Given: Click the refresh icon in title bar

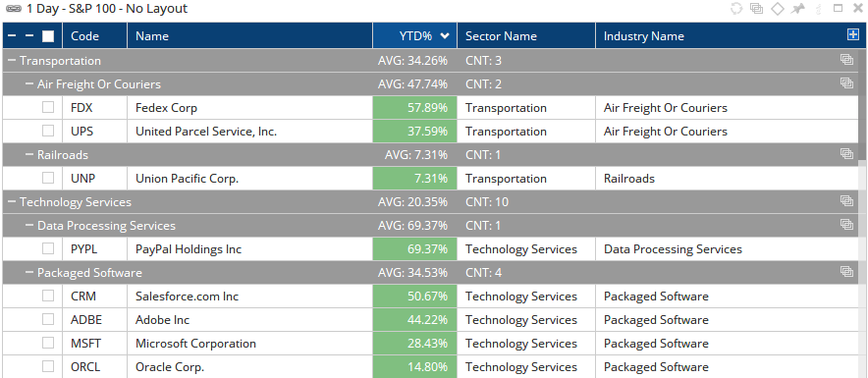Looking at the screenshot, I should (736, 8).
